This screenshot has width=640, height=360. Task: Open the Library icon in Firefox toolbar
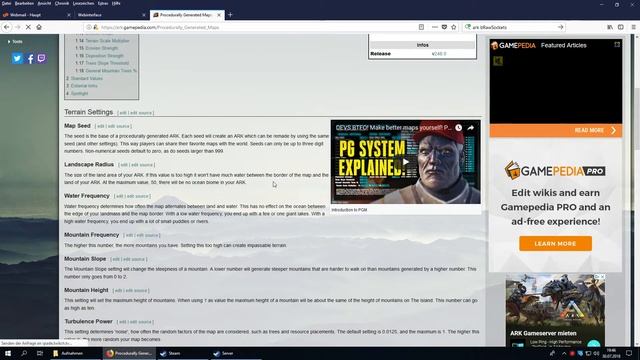(x=610, y=27)
